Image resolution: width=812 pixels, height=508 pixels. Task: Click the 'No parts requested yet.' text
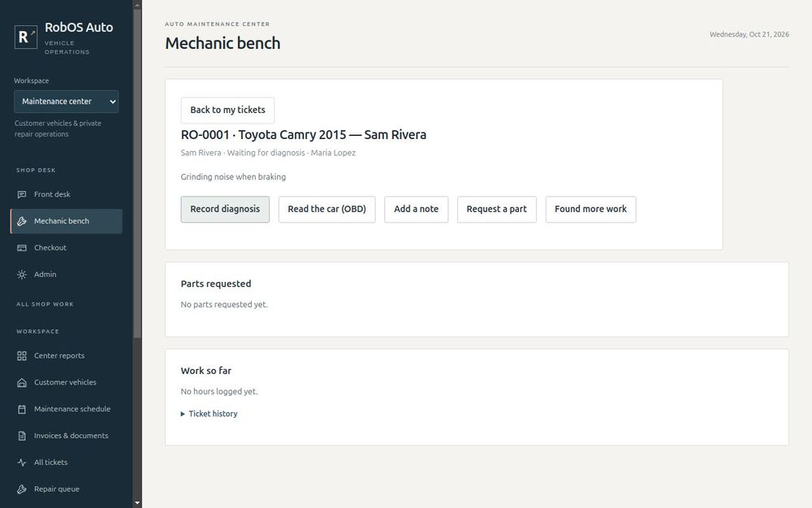click(224, 305)
